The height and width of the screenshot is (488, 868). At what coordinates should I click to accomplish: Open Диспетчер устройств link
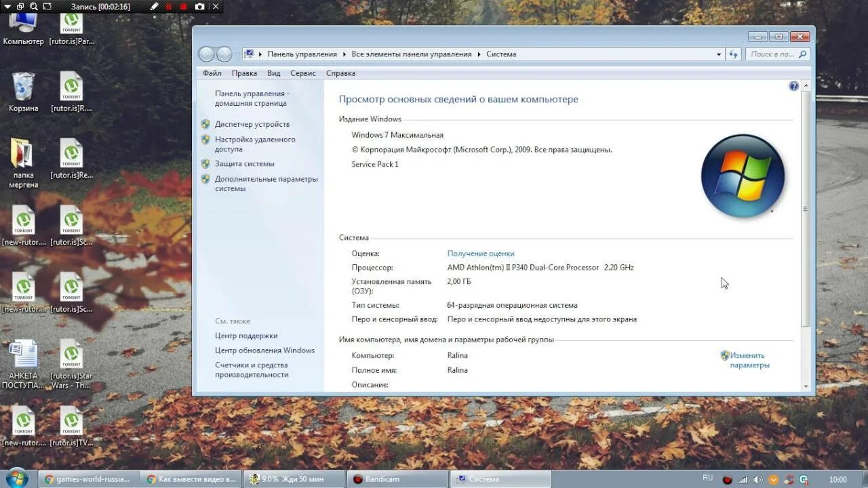252,124
